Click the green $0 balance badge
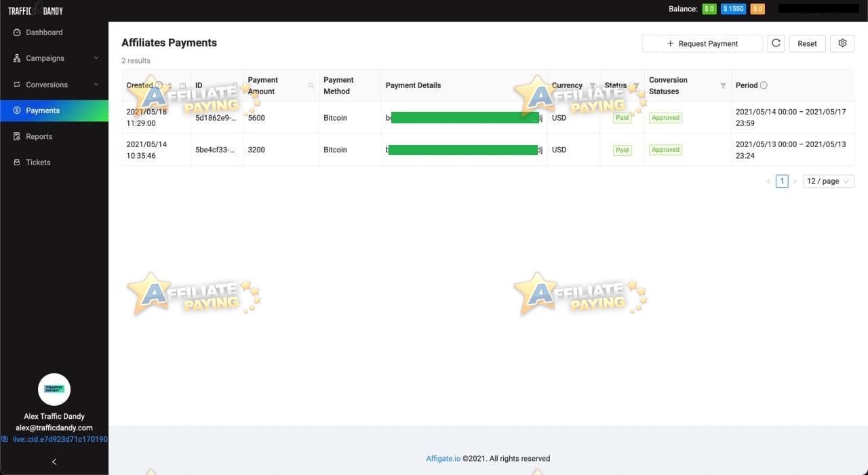The height and width of the screenshot is (475, 868). pyautogui.click(x=709, y=9)
